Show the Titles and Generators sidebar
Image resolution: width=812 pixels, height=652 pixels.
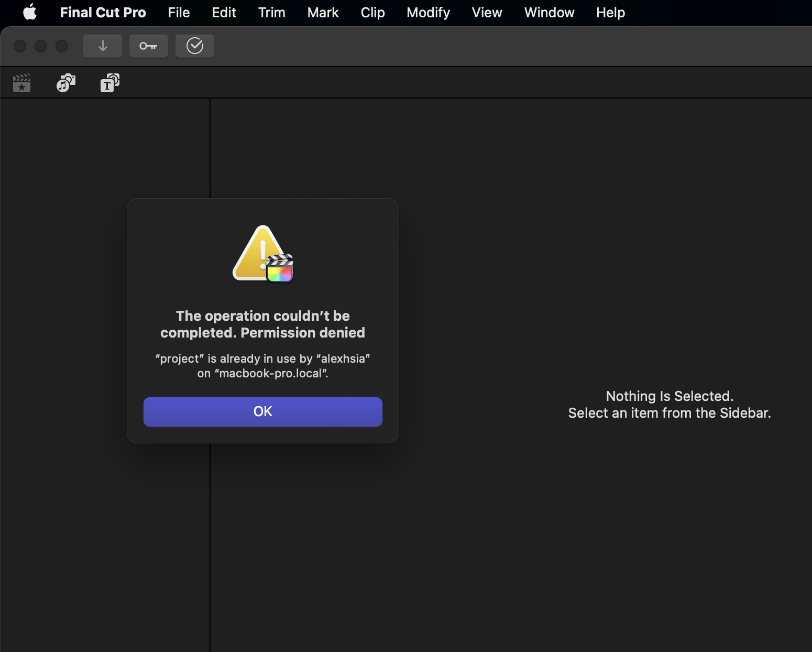tap(110, 83)
